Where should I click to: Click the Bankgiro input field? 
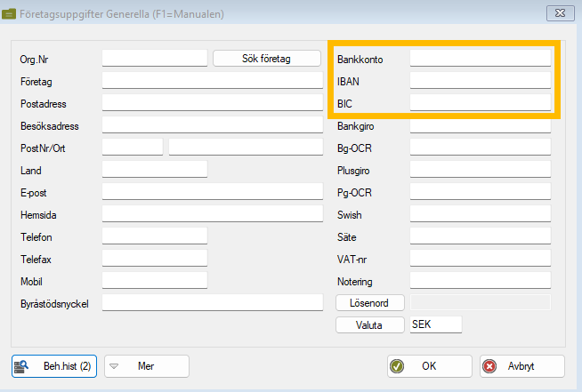(x=480, y=126)
